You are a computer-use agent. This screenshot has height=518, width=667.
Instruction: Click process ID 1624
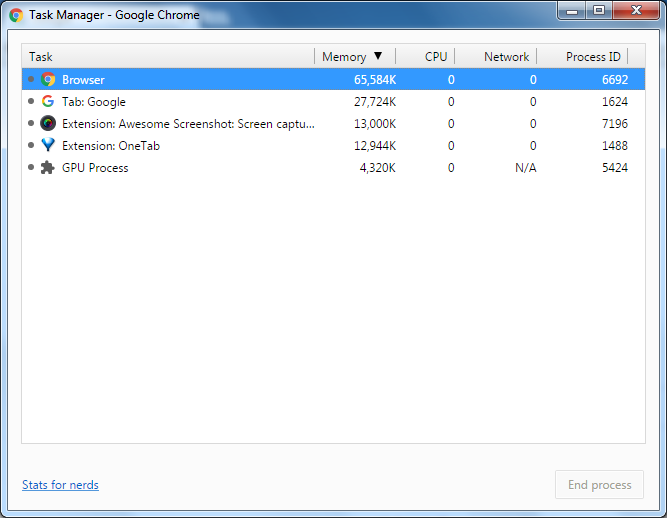pos(615,102)
